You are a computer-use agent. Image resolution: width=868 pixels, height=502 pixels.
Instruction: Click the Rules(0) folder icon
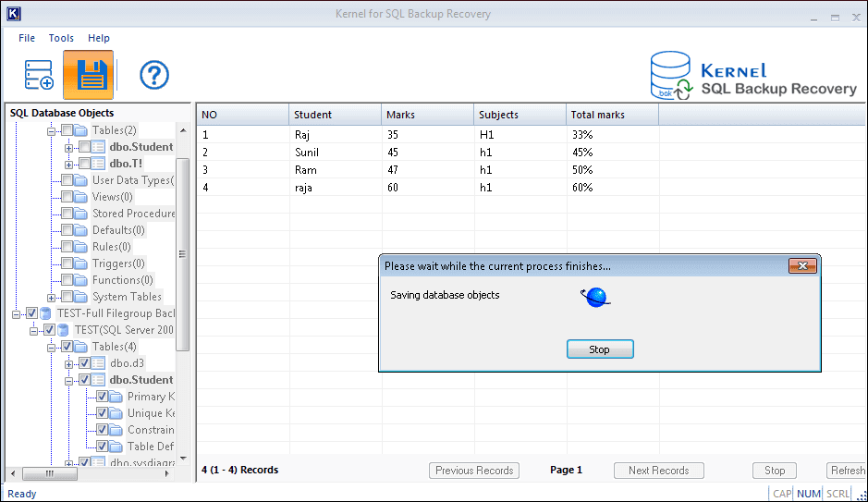click(80, 247)
